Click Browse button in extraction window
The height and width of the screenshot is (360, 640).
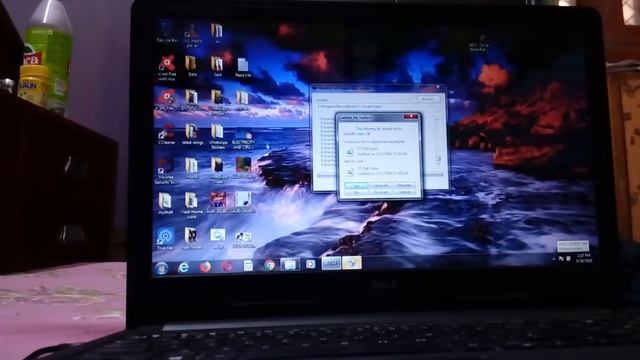[x=428, y=99]
